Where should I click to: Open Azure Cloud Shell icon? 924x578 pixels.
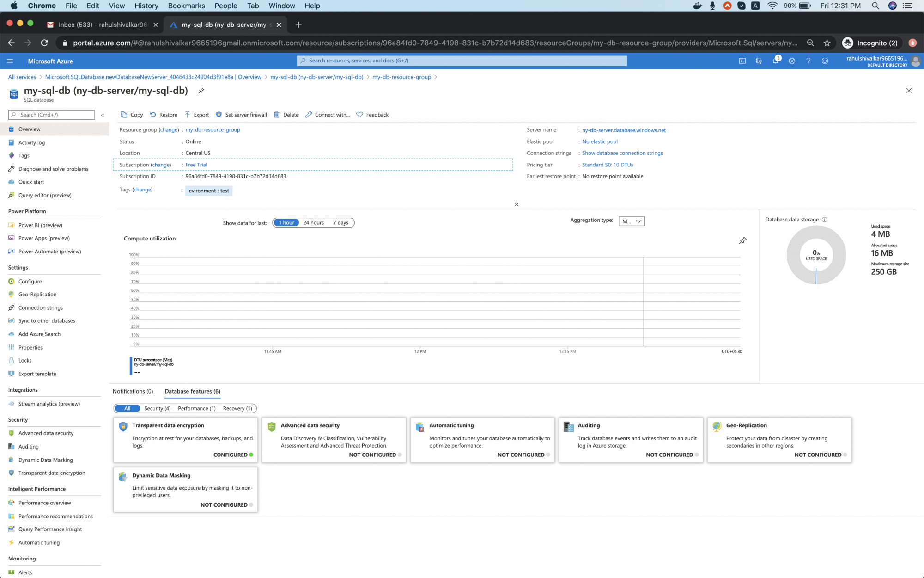(742, 61)
